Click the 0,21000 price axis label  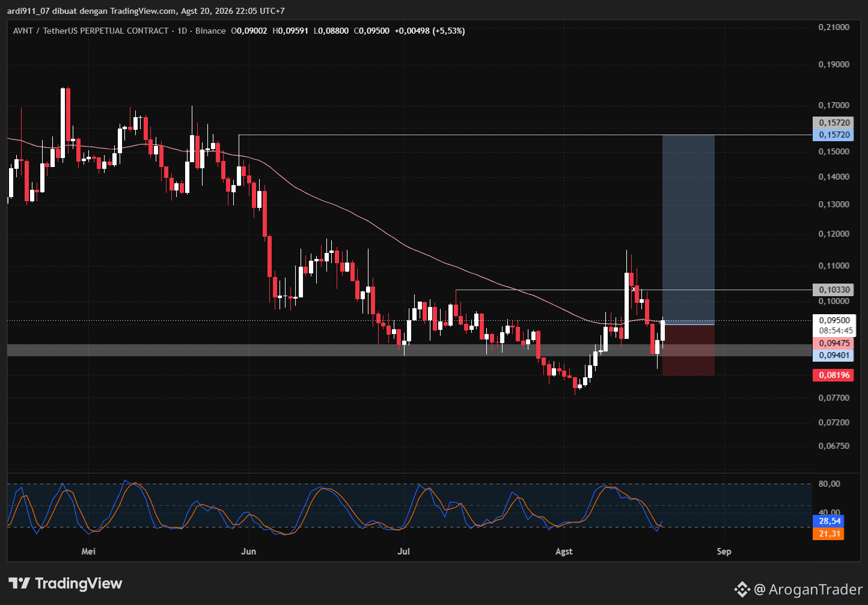(x=834, y=27)
